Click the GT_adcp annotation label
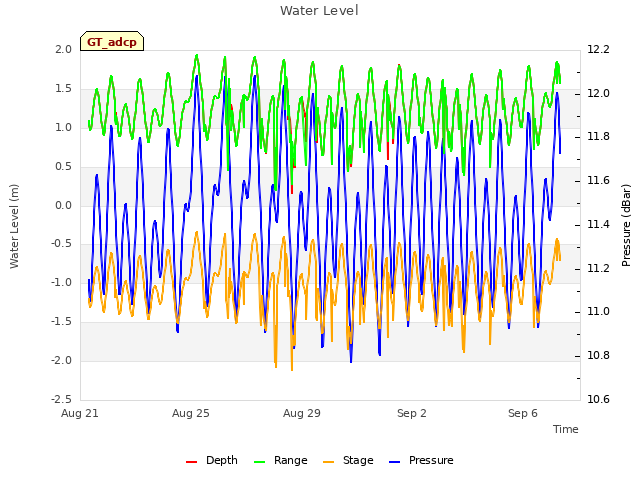This screenshot has height=480, width=640. [112, 41]
